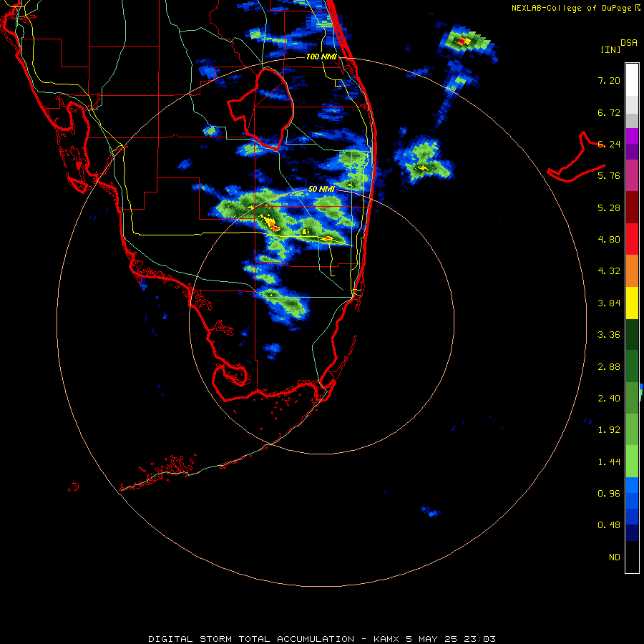This screenshot has width=644, height=644.
Task: Click the red-outlined Bahamas island
Action: click(576, 158)
